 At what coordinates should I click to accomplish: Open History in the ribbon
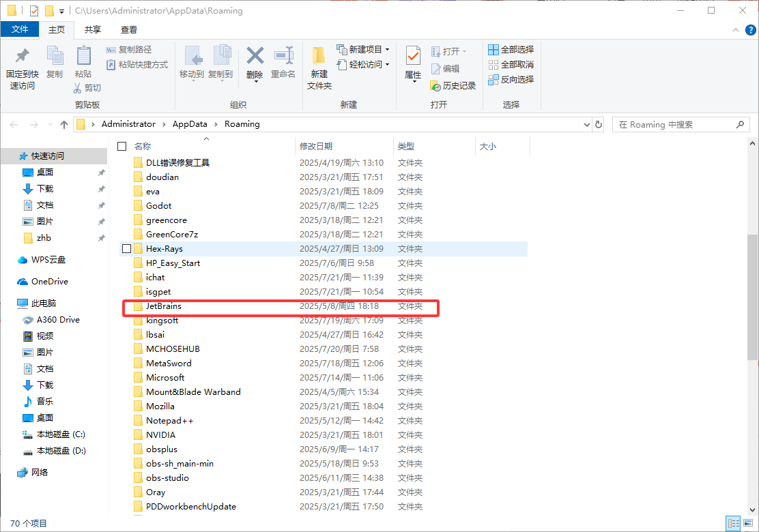coord(453,86)
